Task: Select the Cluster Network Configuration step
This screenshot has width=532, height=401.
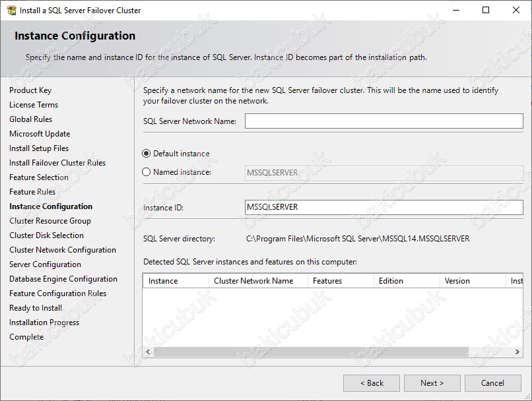Action: pyautogui.click(x=63, y=250)
